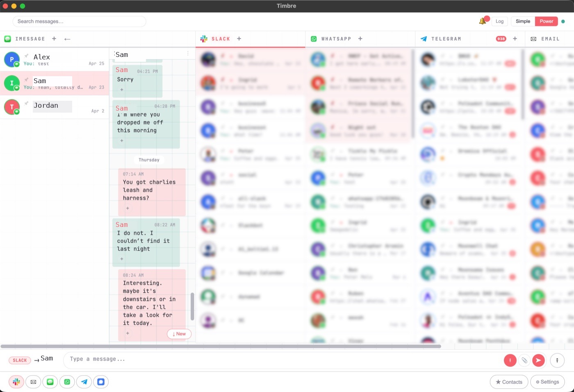Add reaction to "Interesting" message
The image size is (574, 392).
128,333
